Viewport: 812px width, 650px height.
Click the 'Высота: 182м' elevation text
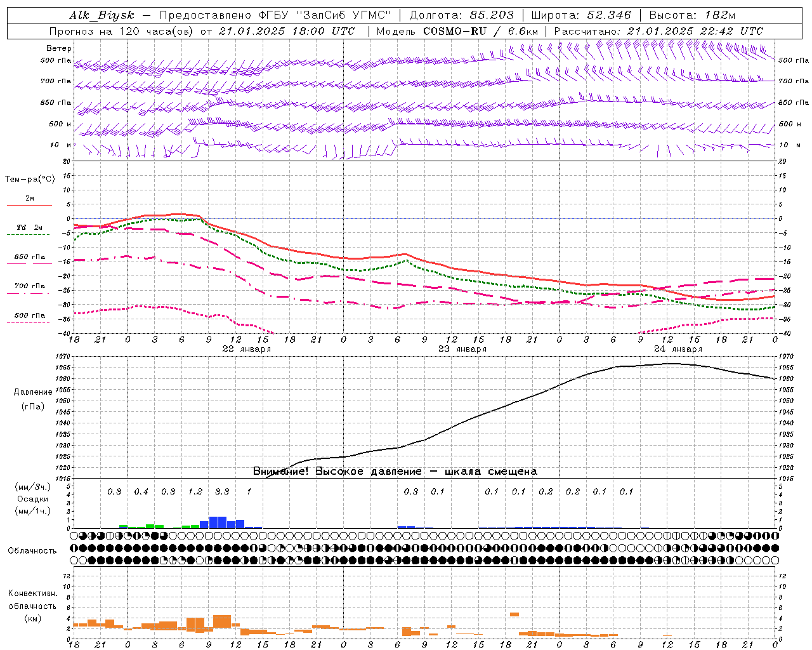click(x=693, y=16)
